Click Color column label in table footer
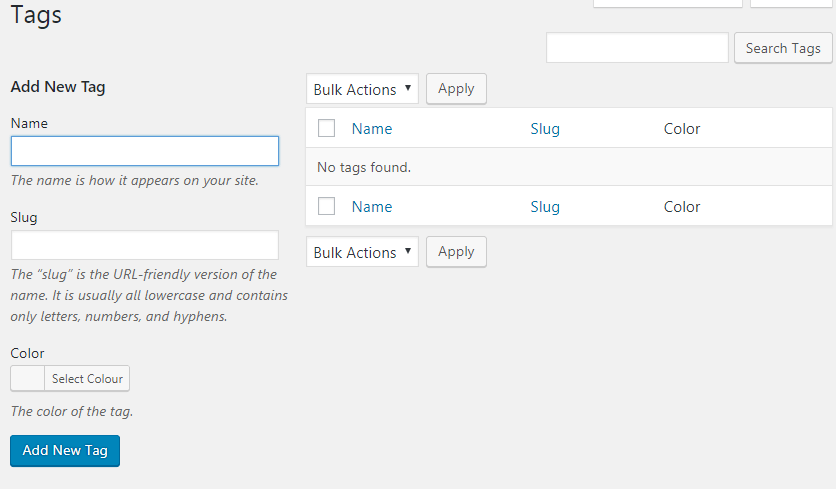 coord(682,206)
